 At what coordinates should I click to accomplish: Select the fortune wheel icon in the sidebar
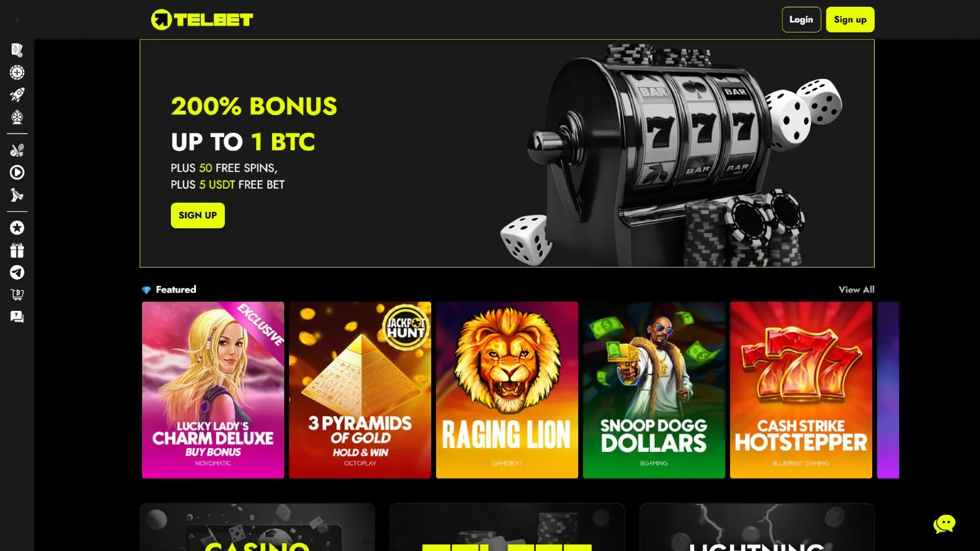point(17,117)
